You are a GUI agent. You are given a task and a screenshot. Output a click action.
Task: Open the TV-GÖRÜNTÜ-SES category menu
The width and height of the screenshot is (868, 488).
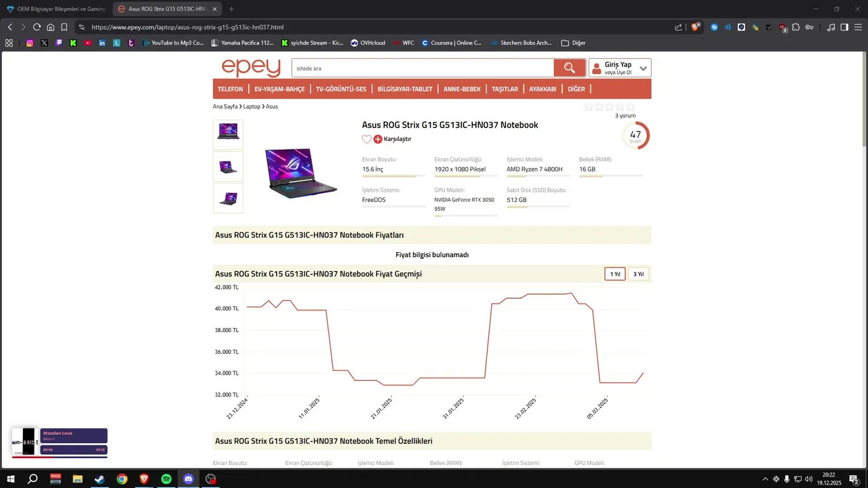(x=341, y=89)
